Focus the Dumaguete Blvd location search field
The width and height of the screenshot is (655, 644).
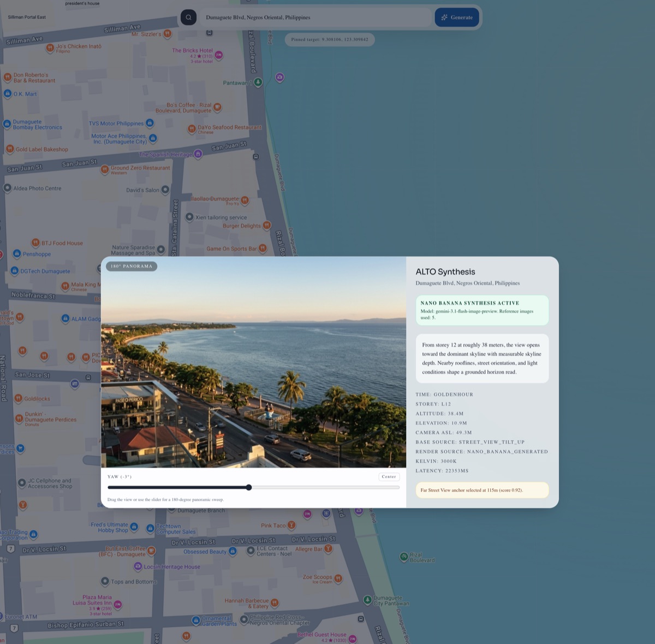tap(315, 17)
